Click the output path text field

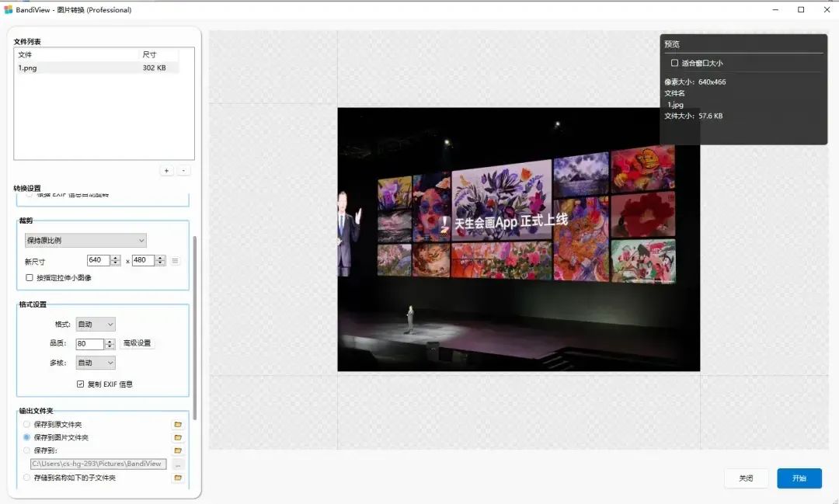(99, 464)
